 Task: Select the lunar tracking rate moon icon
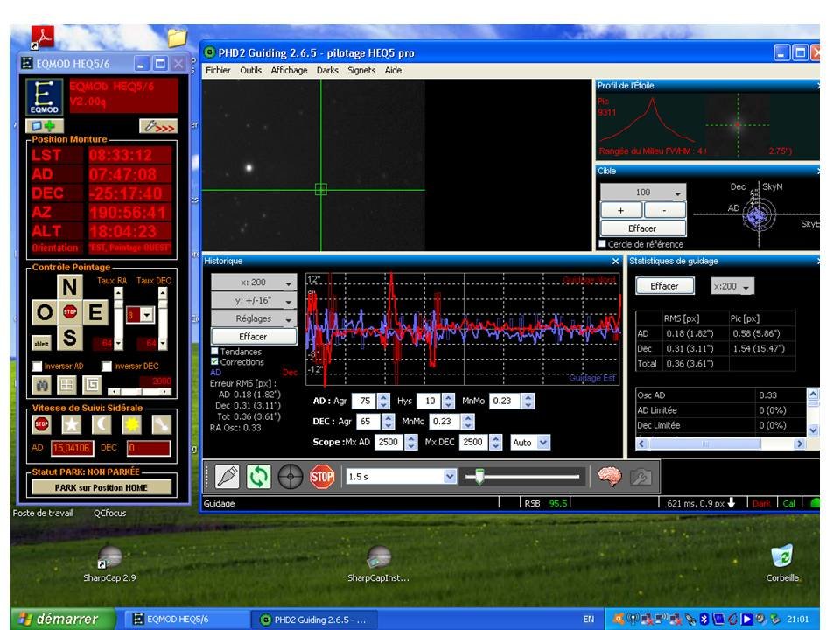(102, 424)
